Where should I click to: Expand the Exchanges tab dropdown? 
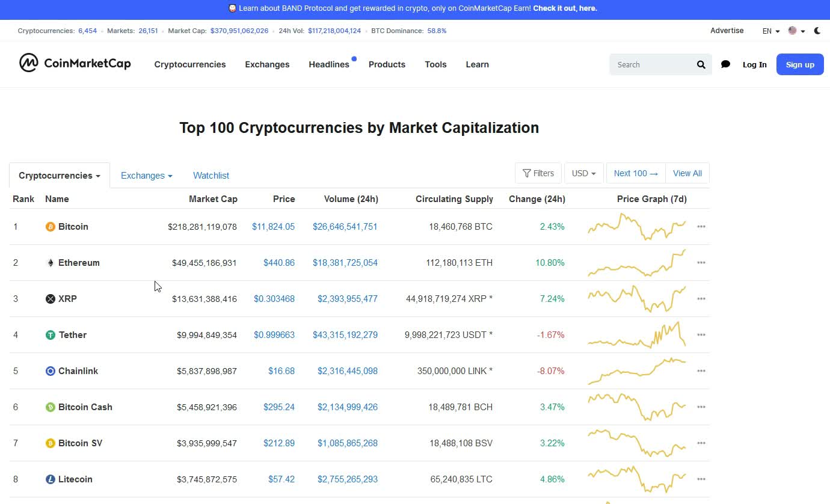pos(146,176)
